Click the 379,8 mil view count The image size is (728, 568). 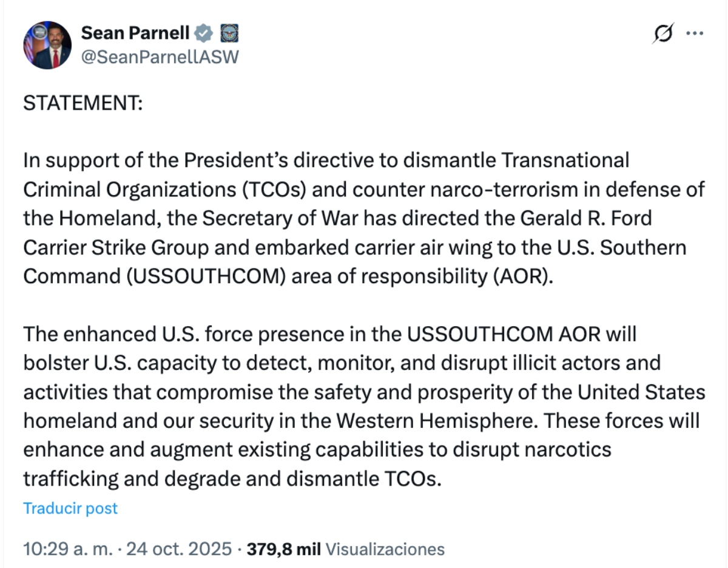tap(285, 549)
